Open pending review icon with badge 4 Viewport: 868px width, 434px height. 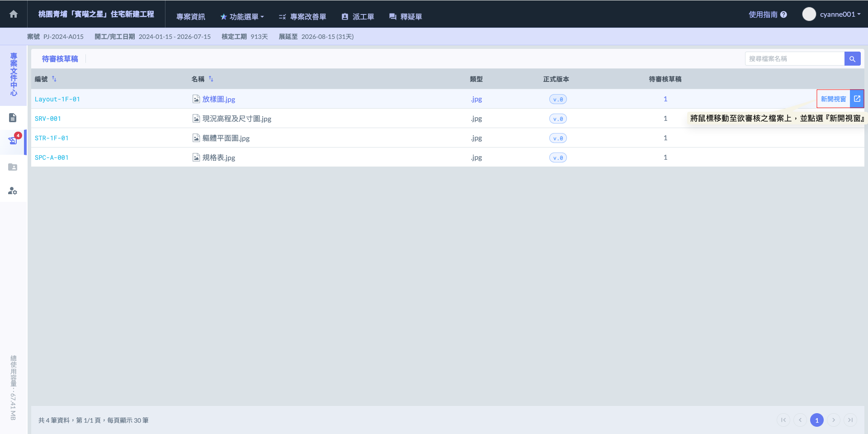[13, 141]
